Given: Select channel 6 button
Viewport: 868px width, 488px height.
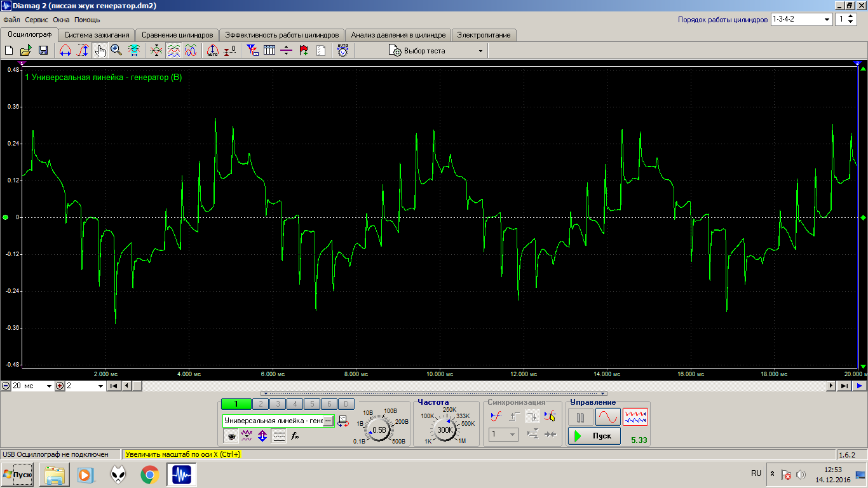Looking at the screenshot, I should tap(329, 404).
